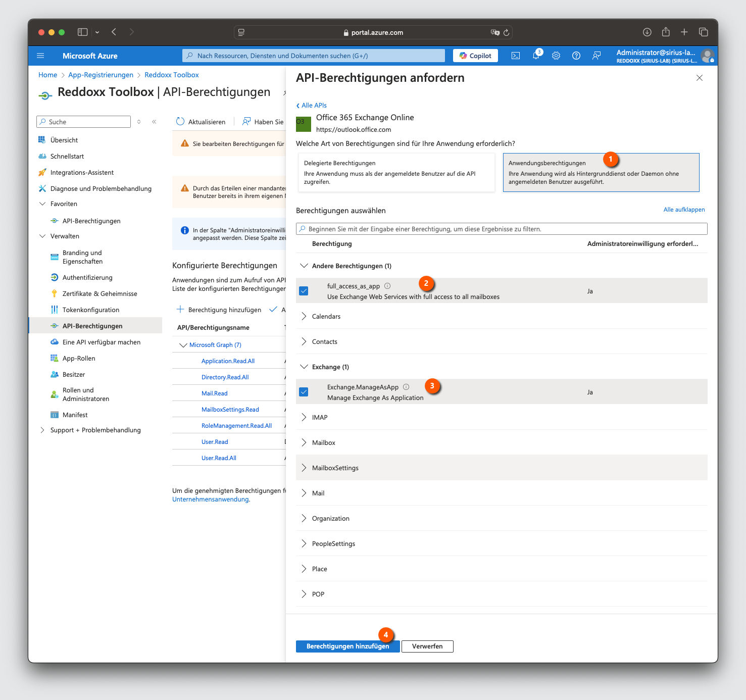The image size is (746, 700).
Task: Collapse the Exchange permission group
Action: tap(304, 367)
